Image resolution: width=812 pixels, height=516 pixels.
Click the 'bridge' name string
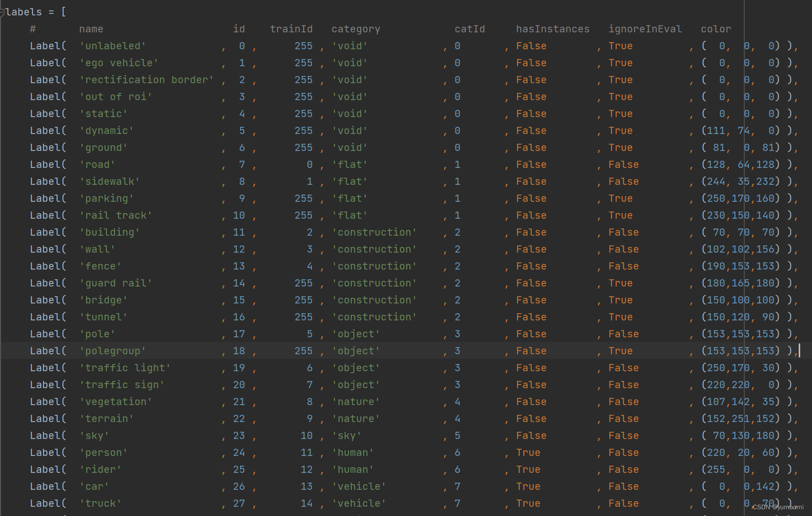104,300
